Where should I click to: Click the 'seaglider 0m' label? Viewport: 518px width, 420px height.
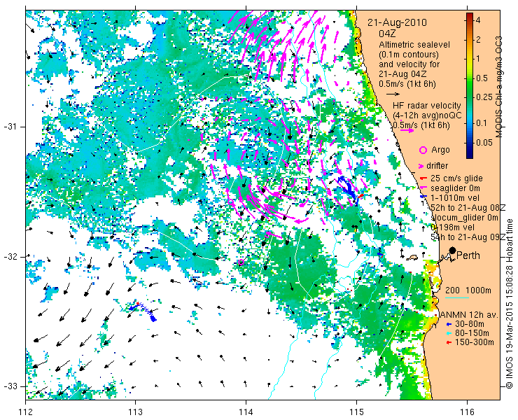coord(455,188)
